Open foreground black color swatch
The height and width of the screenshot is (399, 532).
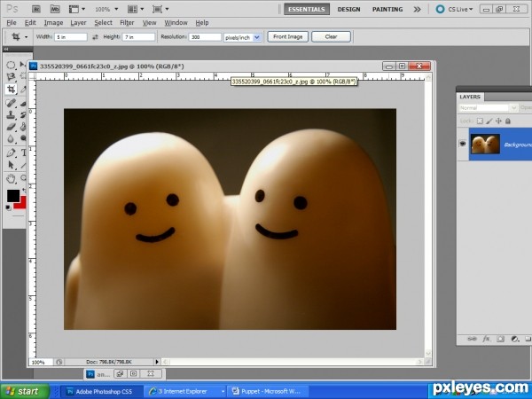coord(13,195)
